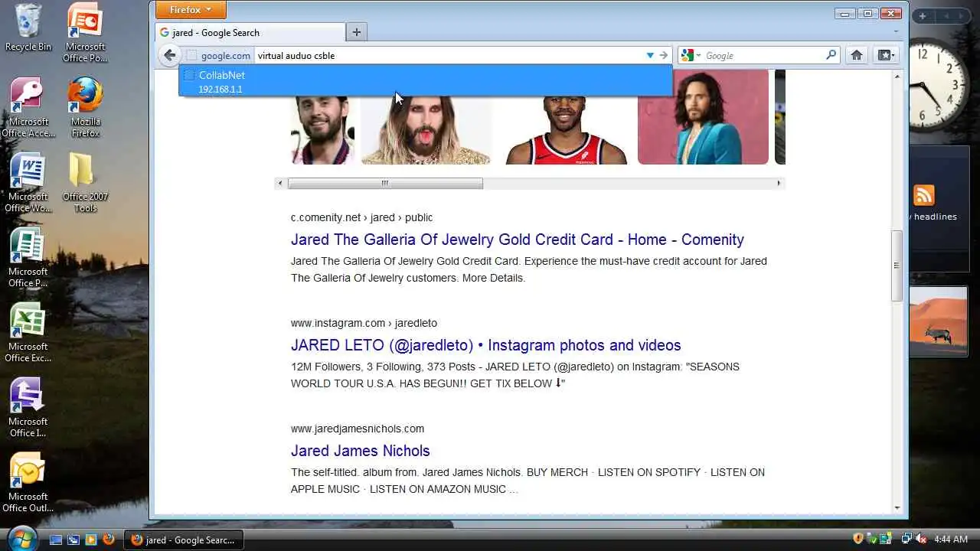Click the vertical scrollbar up arrow
980x551 pixels.
click(897, 75)
